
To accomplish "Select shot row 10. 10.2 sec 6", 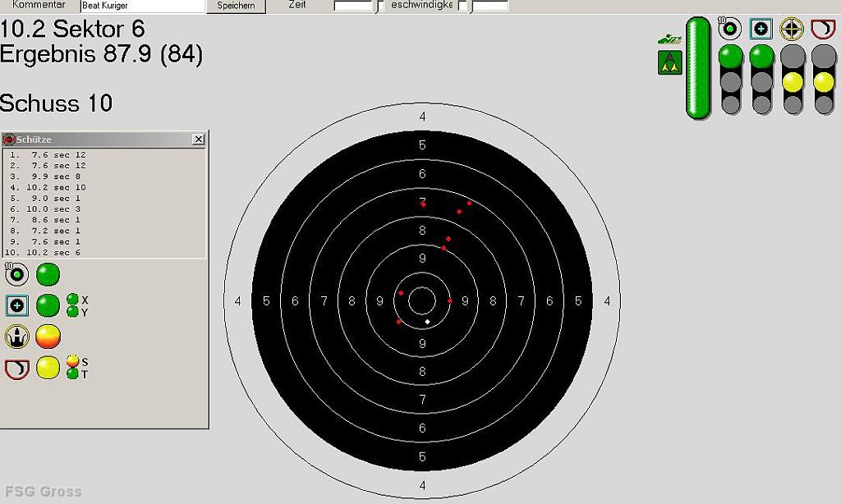I will pyautogui.click(x=104, y=253).
